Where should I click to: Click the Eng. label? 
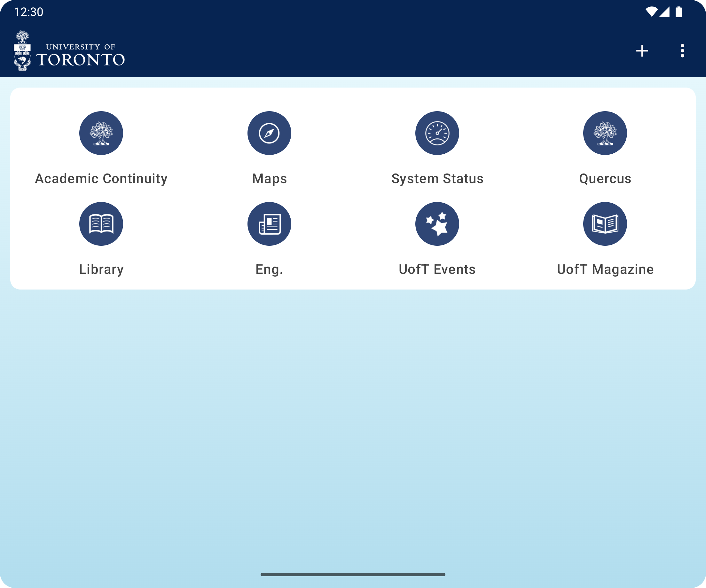click(x=269, y=269)
